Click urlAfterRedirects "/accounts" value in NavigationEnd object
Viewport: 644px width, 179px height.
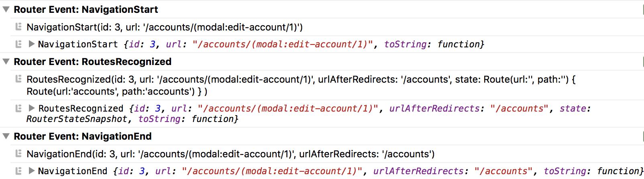pos(503,171)
